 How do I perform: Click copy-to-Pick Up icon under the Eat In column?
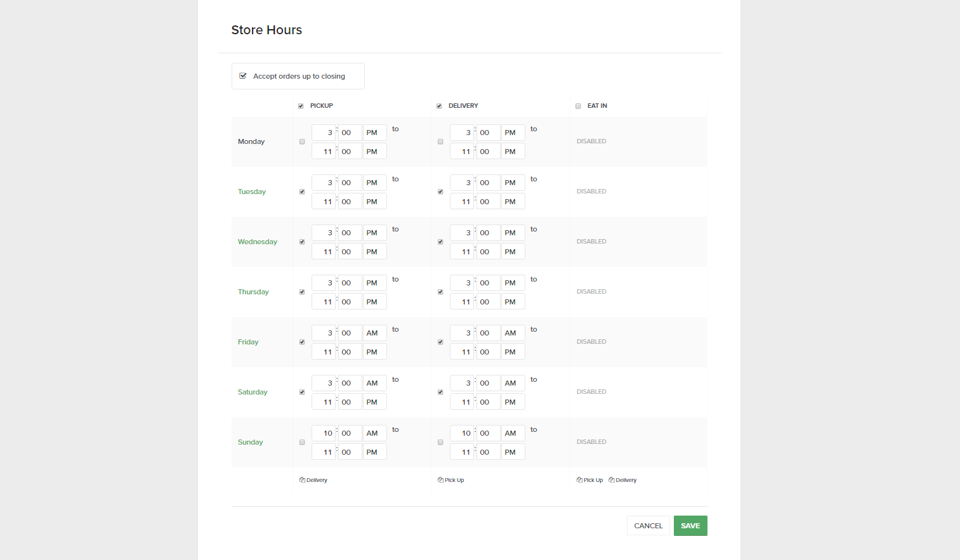579,480
